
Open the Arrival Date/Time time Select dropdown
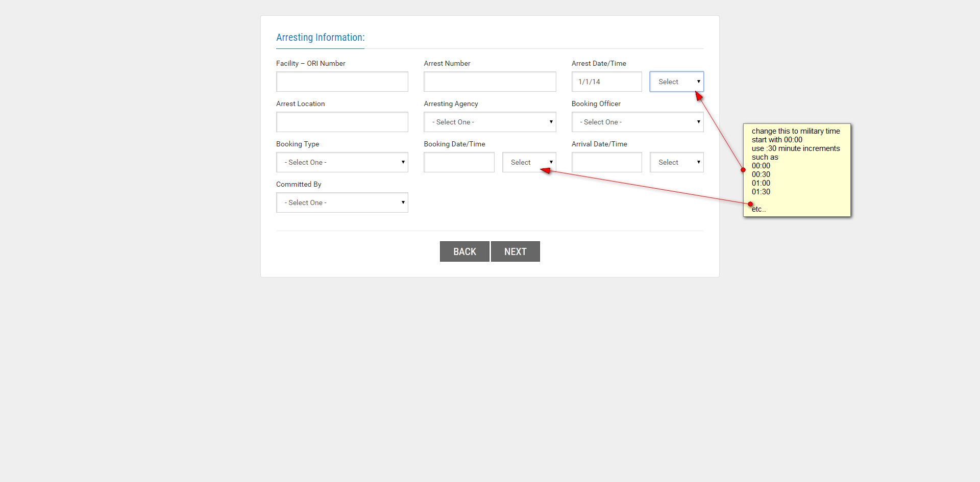click(676, 162)
